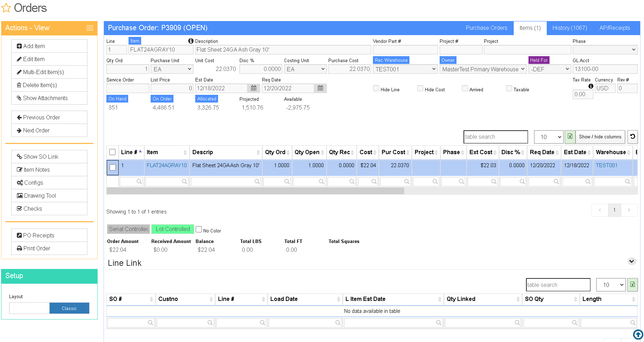Click Print Order
The width and height of the screenshot is (644, 342).
(x=50, y=248)
